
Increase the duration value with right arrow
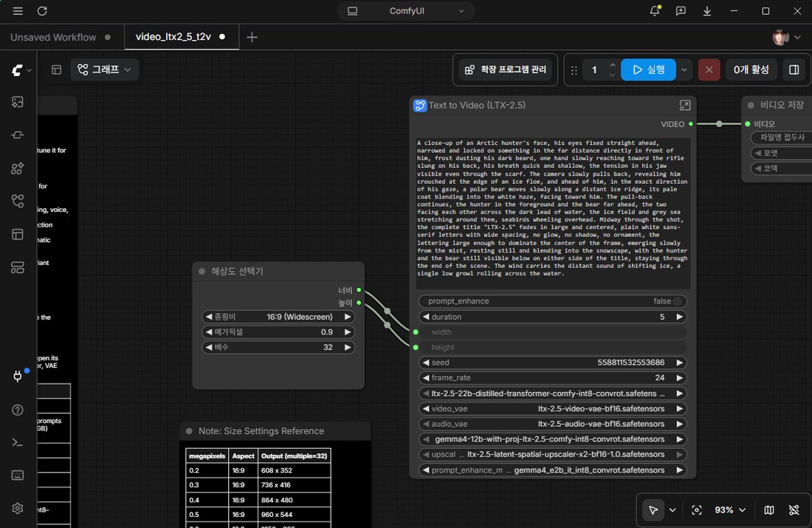tap(679, 317)
